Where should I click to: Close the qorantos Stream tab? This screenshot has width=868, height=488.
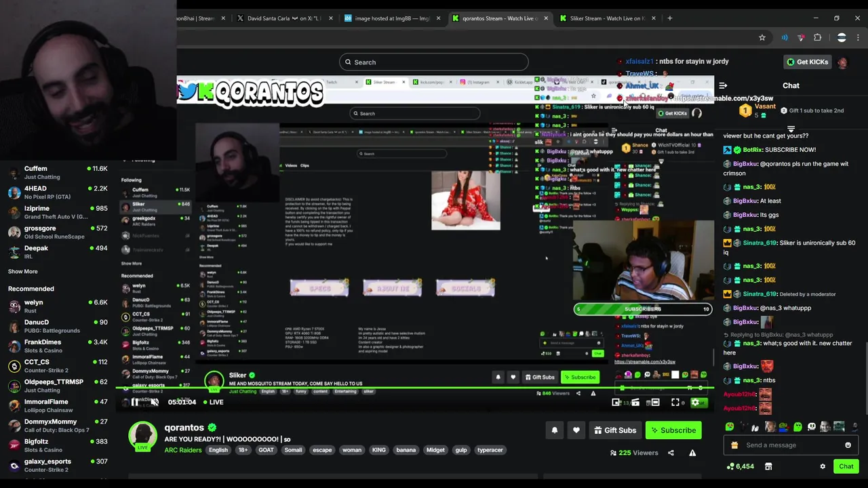point(546,18)
